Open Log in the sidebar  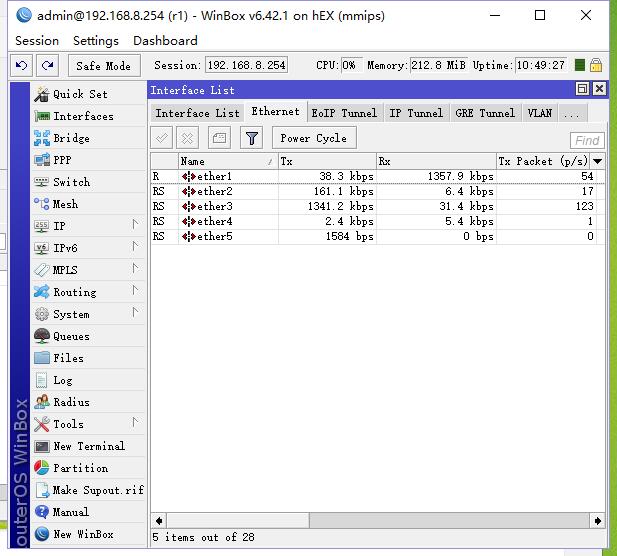[x=89, y=380]
